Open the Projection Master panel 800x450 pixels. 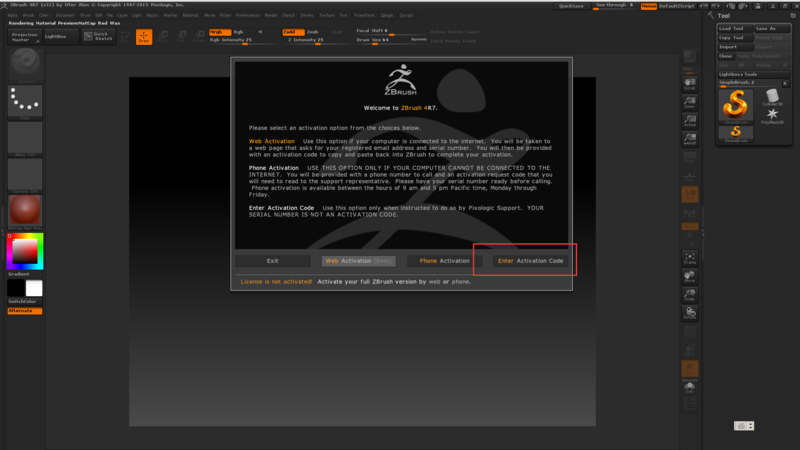coord(24,36)
